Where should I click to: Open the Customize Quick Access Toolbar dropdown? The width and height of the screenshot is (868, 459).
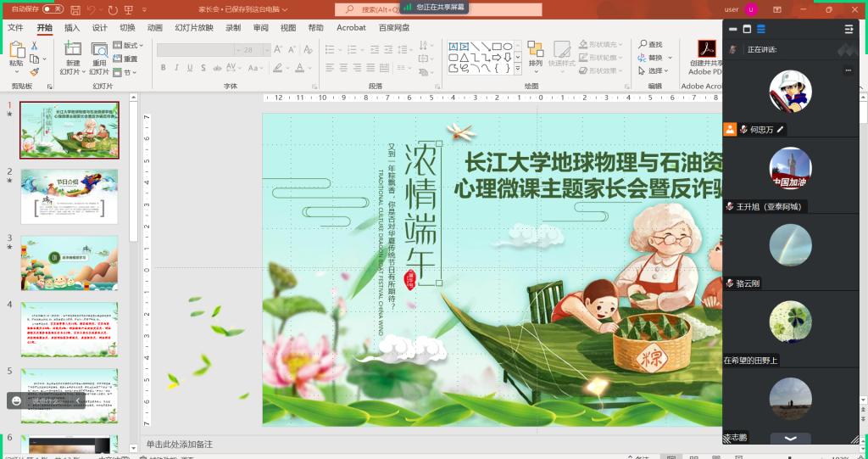[144, 9]
